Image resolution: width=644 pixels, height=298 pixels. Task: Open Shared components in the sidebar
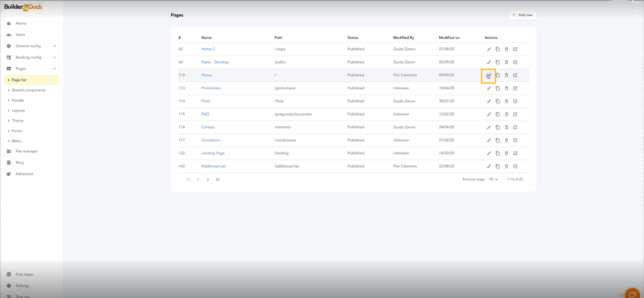click(29, 90)
